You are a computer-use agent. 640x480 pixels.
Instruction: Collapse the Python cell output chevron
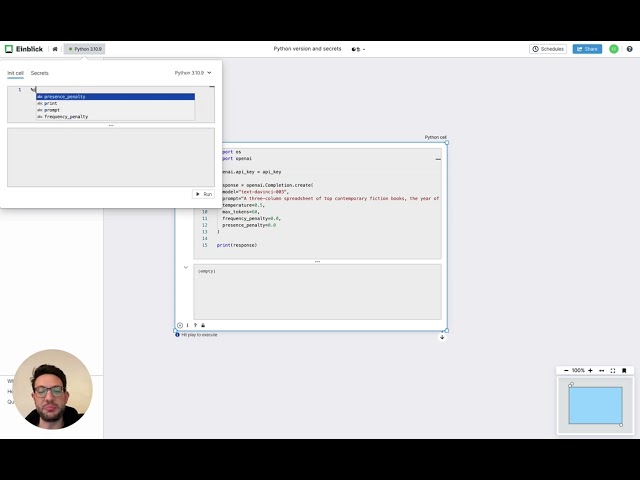(186, 267)
